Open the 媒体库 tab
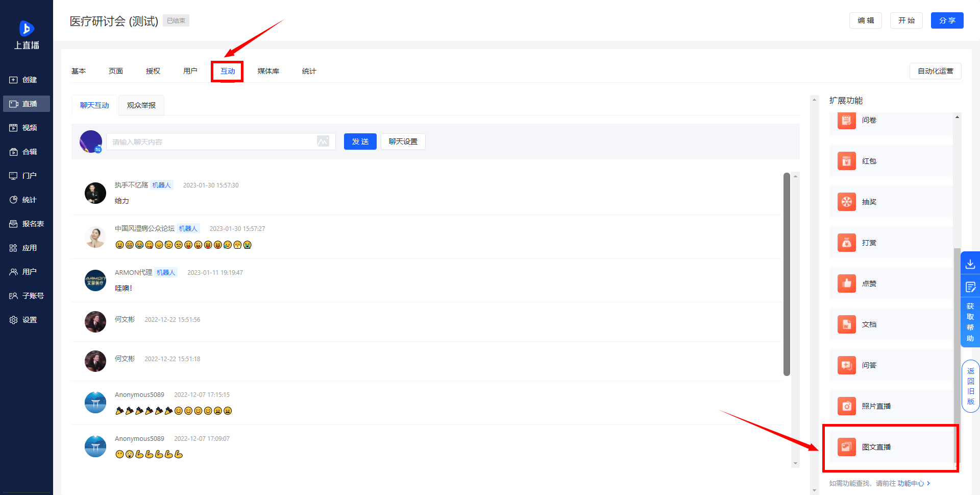 pyautogui.click(x=268, y=71)
